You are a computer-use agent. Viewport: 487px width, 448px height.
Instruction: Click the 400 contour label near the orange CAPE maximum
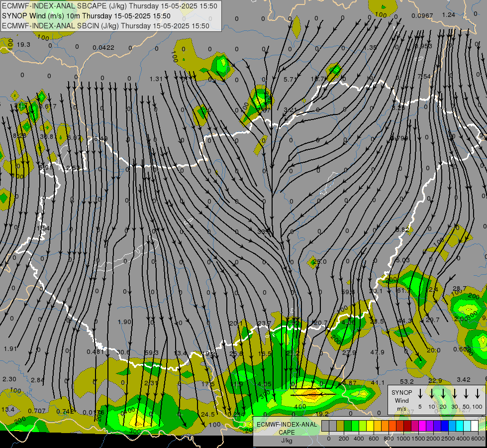300,406
